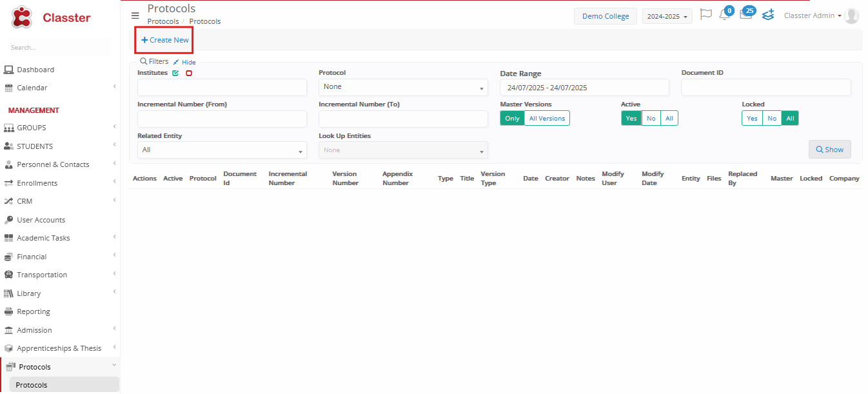This screenshot has height=394, width=868.
Task: Click the Show search button
Action: click(x=829, y=150)
